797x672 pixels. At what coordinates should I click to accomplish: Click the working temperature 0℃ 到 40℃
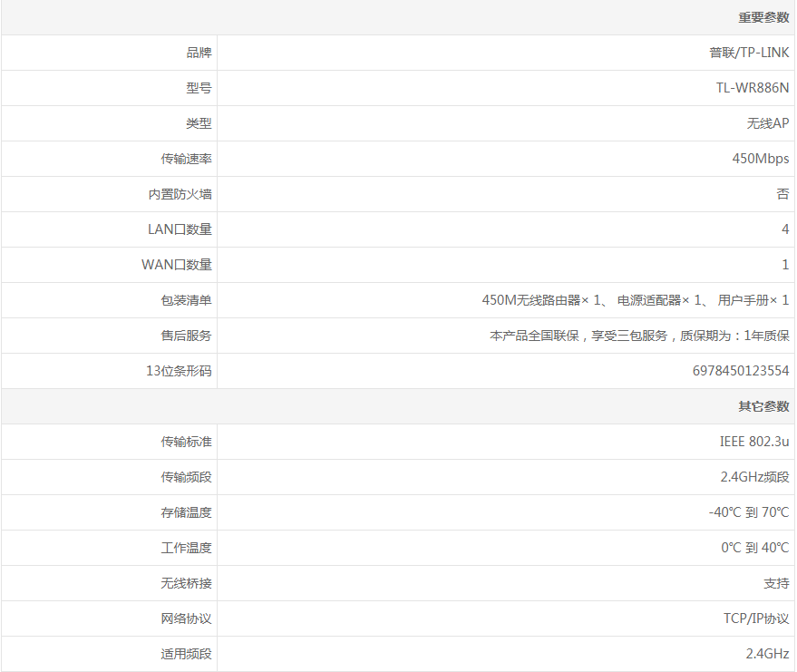pos(754,548)
